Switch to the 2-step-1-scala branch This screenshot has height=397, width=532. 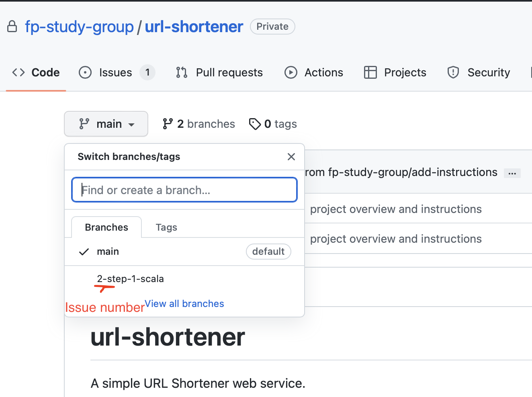(x=184, y=279)
